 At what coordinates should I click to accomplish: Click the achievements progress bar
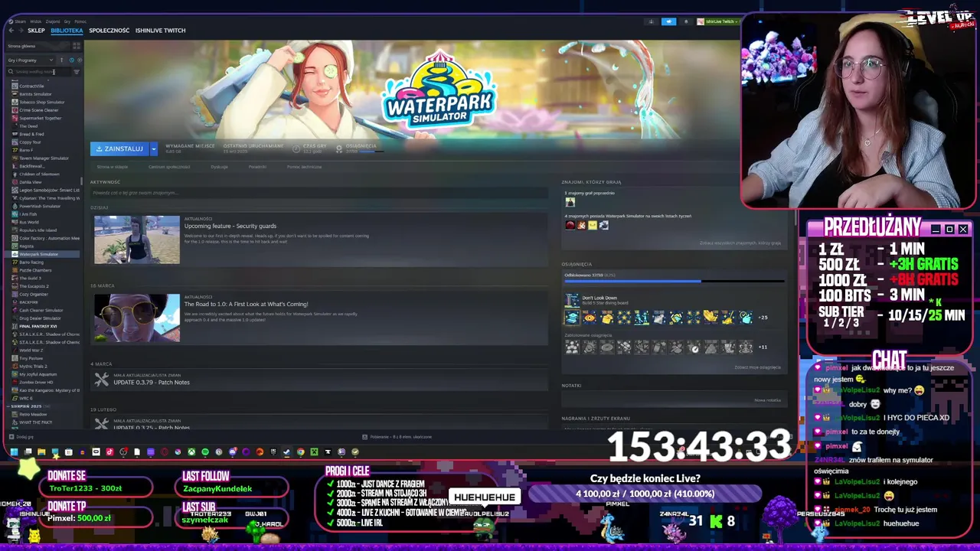click(675, 282)
